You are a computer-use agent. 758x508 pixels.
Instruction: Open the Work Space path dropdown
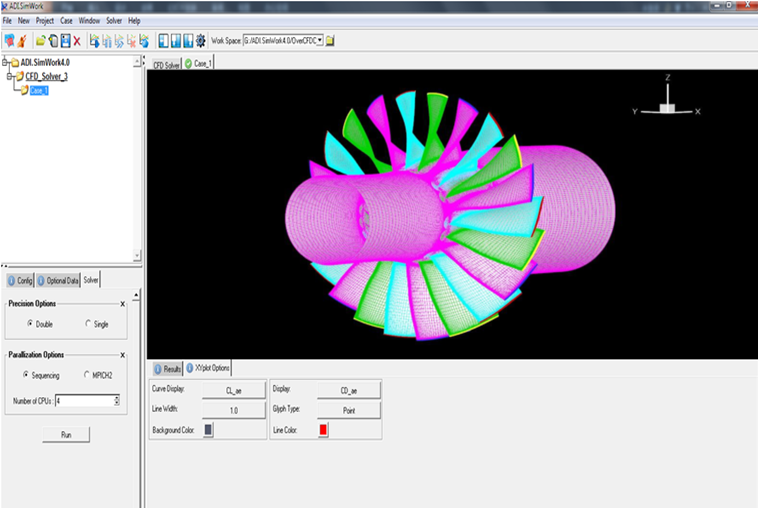click(x=319, y=40)
